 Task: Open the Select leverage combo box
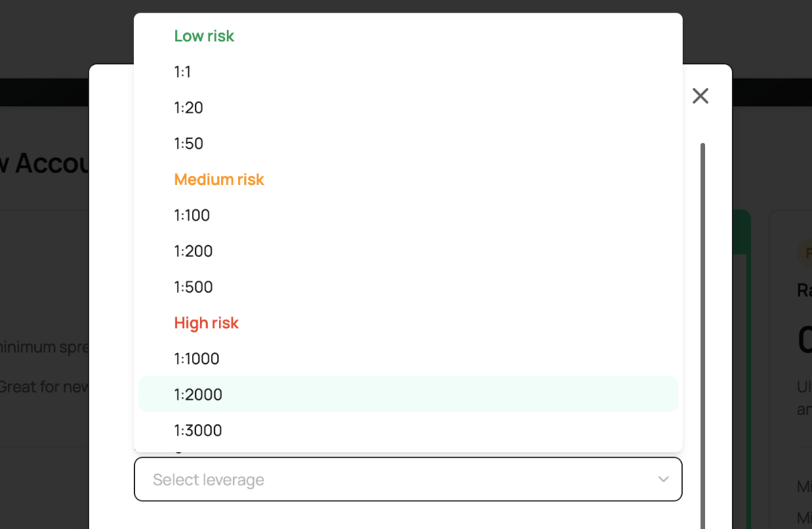click(x=408, y=479)
